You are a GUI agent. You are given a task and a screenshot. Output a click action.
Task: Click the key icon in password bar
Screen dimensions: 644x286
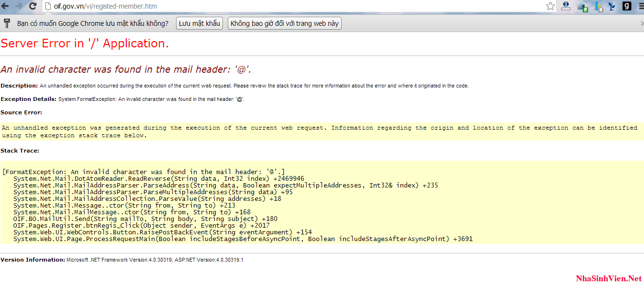point(7,23)
